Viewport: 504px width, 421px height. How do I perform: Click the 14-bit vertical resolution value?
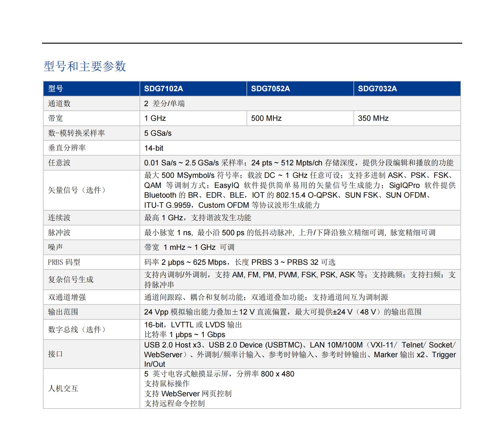[x=154, y=148]
